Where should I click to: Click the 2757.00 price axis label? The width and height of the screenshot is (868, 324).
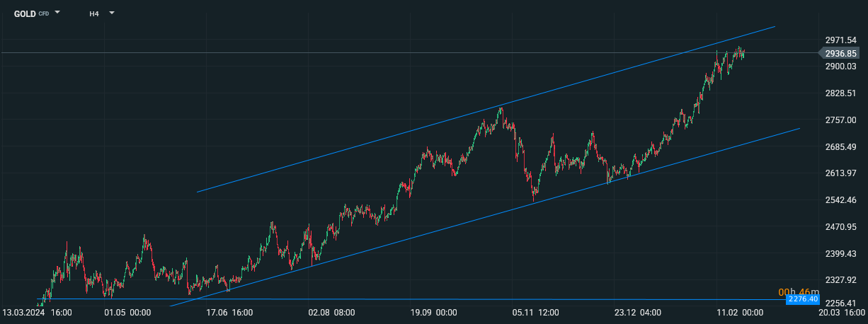tap(840, 120)
